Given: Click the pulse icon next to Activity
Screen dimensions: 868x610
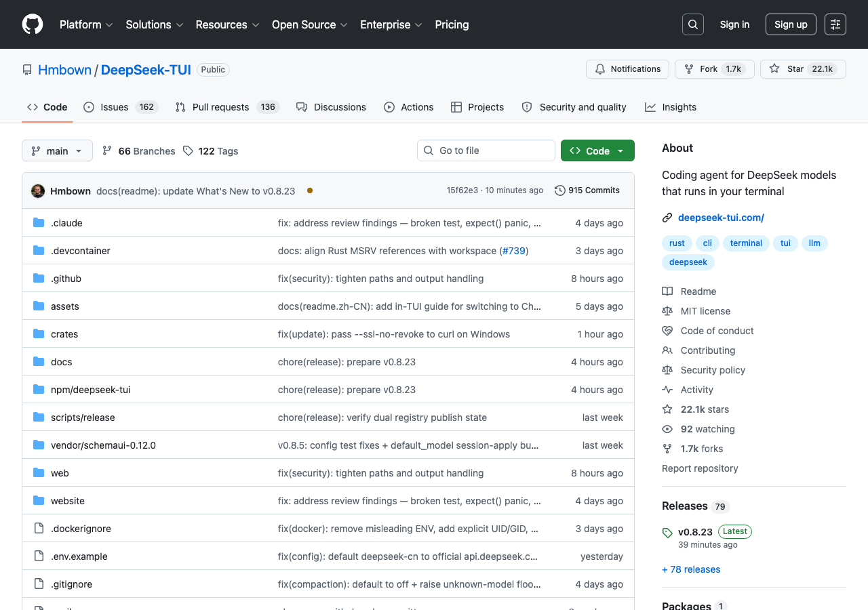Looking at the screenshot, I should [667, 390].
